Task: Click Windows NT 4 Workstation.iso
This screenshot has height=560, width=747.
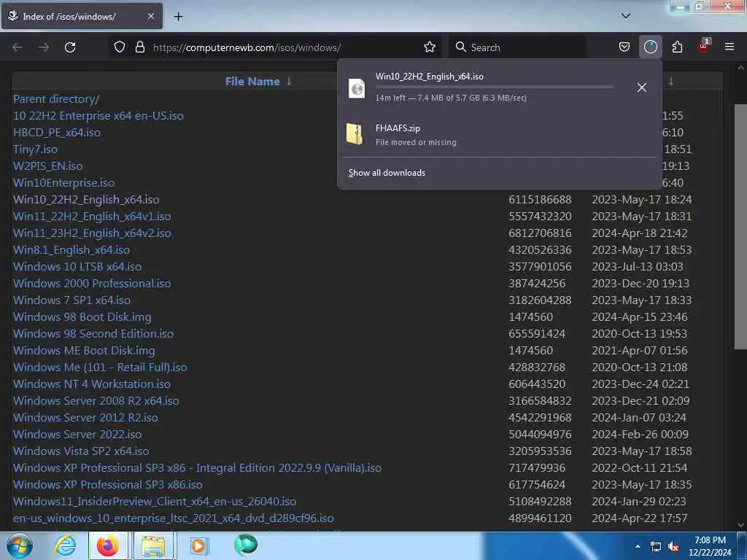Action: click(92, 384)
